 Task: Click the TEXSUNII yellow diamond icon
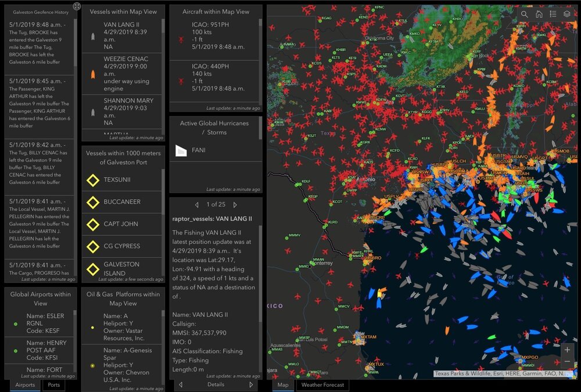[92, 180]
